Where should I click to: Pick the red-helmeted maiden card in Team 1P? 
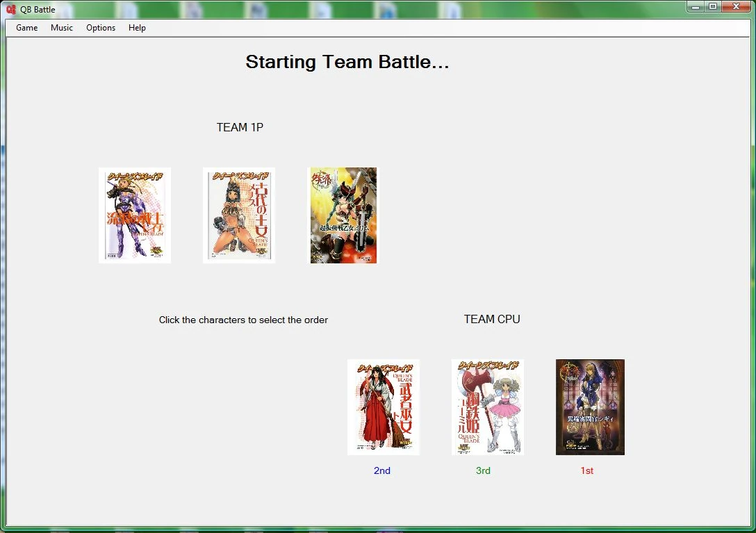tap(343, 215)
